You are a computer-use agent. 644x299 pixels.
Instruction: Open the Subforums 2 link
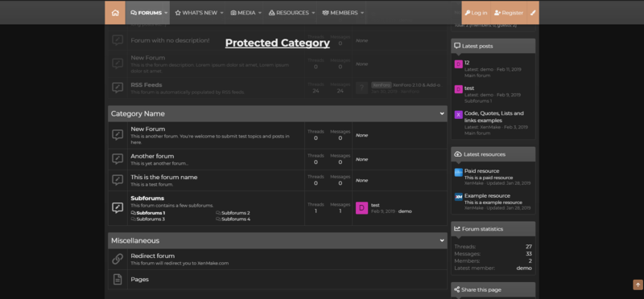point(236,213)
